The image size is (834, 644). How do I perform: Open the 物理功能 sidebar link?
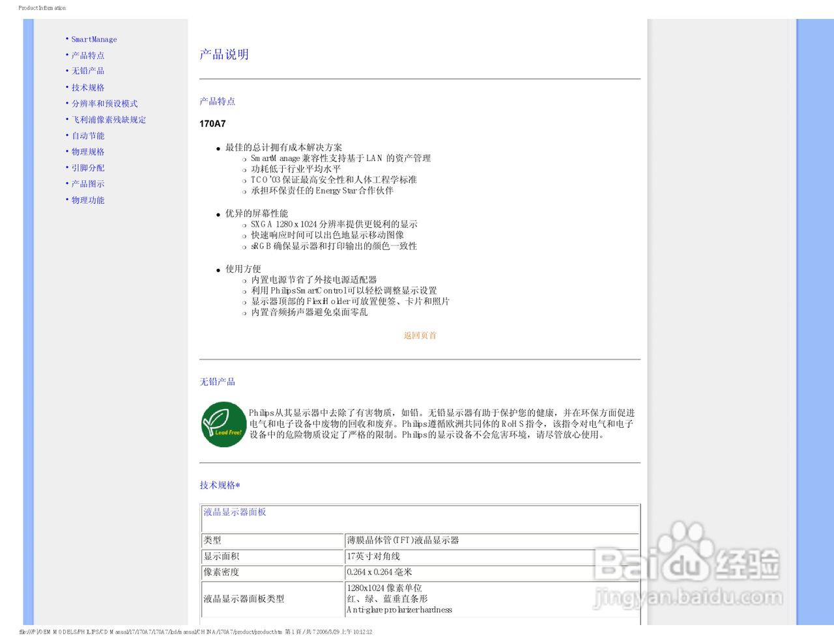[x=88, y=200]
